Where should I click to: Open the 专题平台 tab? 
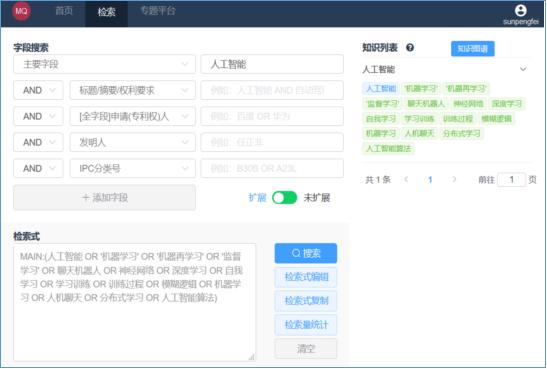158,11
